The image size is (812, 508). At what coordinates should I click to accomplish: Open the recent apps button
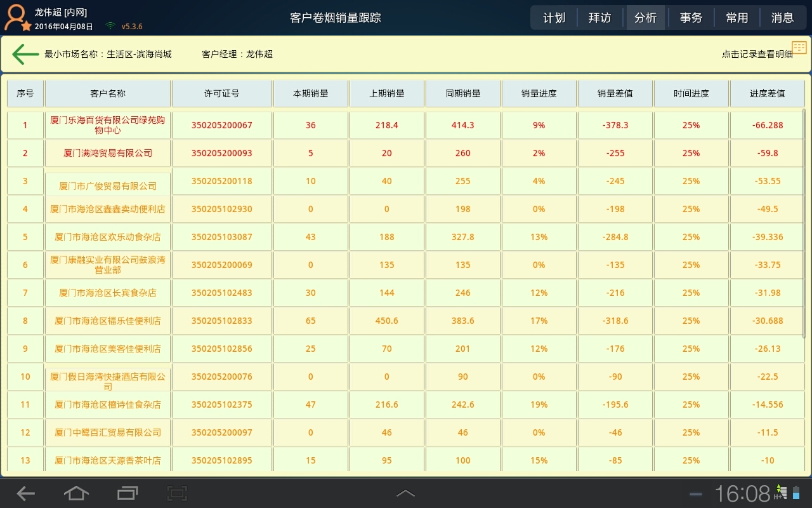click(128, 493)
